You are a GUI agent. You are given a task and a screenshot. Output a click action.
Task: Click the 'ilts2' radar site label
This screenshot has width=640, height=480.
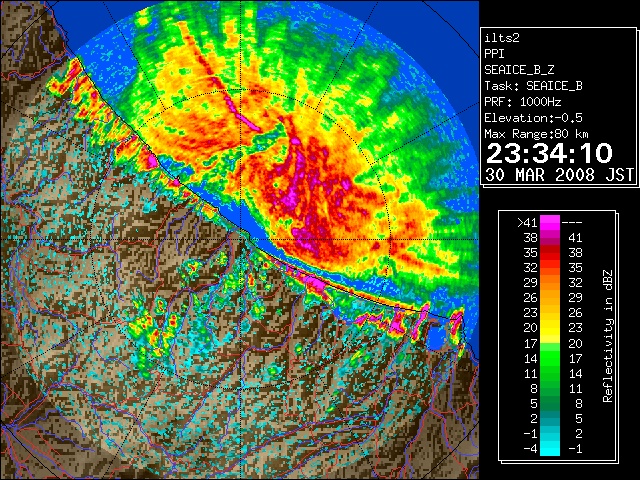point(502,38)
